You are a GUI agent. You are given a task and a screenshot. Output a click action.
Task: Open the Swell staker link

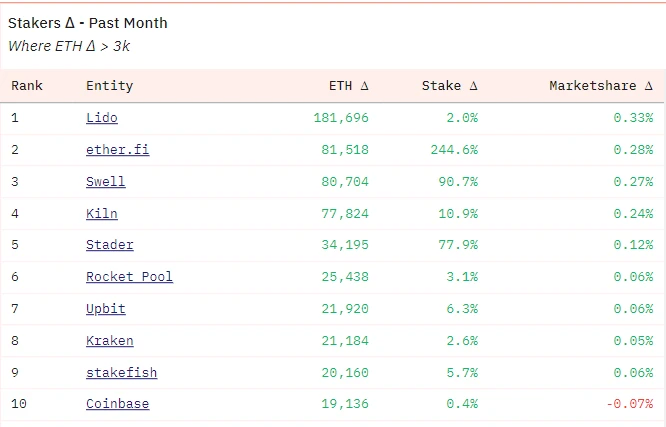coord(105,182)
